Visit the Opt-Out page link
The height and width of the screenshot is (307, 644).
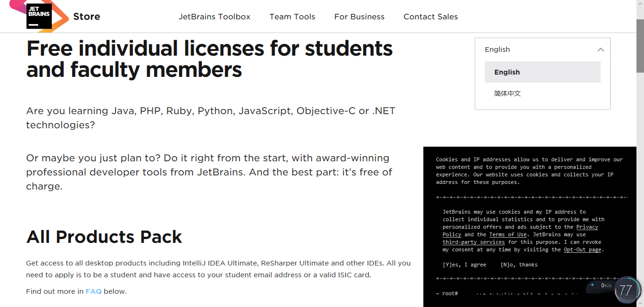point(582,249)
